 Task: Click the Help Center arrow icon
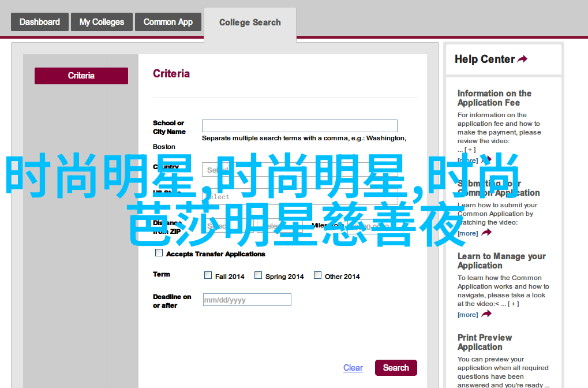(522, 59)
